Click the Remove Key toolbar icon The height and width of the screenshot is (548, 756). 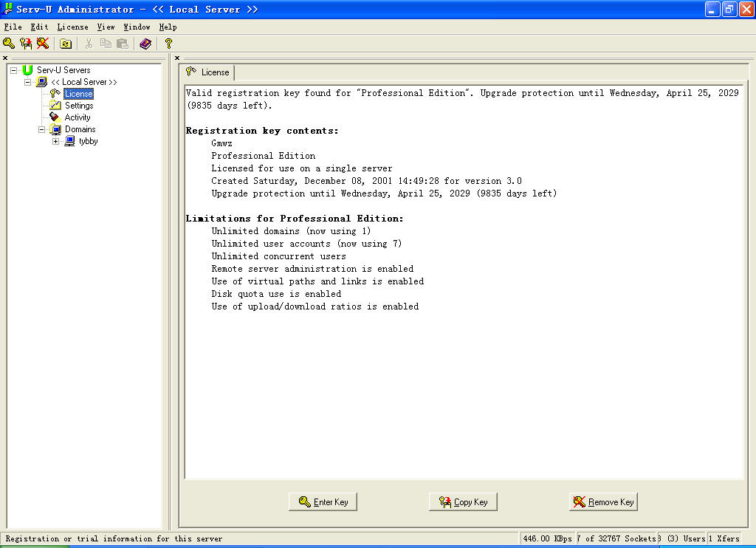coord(43,44)
